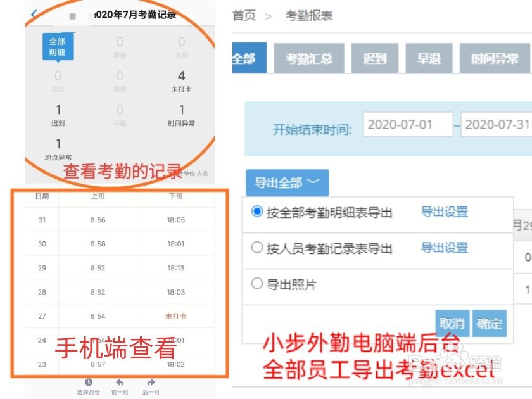The width and height of the screenshot is (532, 399).
Task: Confirm export with the 确定 button
Action: tap(489, 324)
